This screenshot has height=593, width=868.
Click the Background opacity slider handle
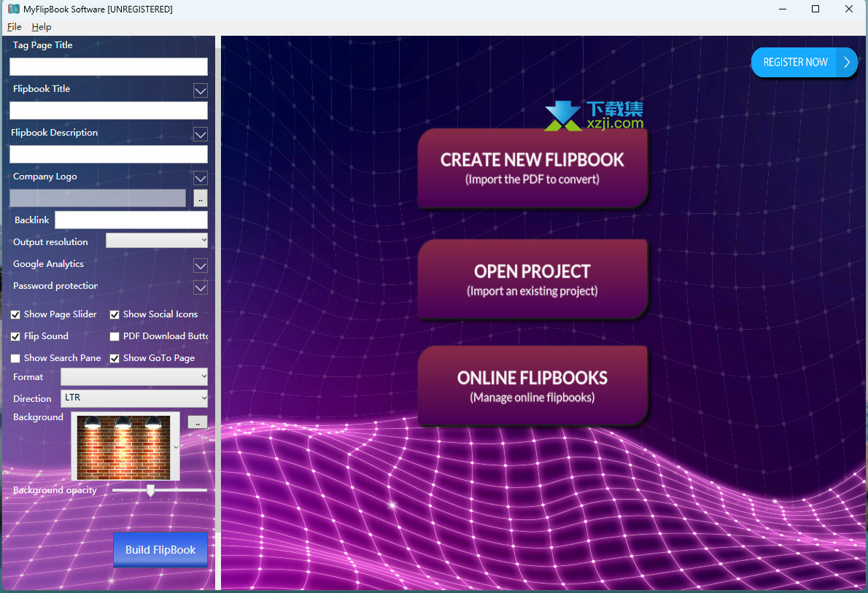coord(150,491)
